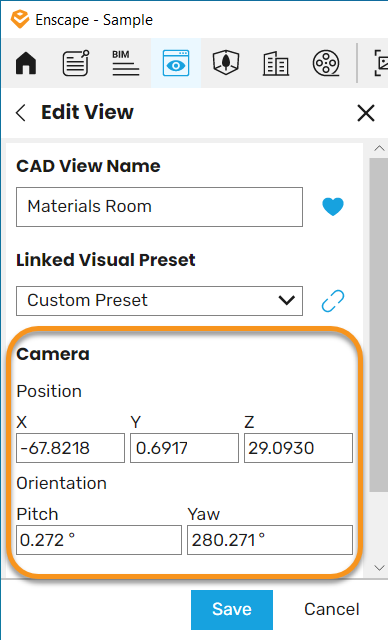Expand the Custom Preset dropdown

point(160,301)
